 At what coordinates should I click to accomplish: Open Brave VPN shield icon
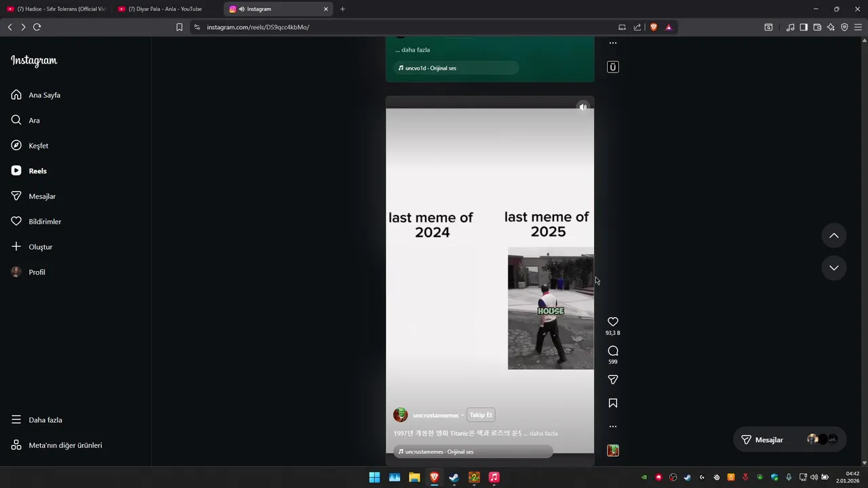pyautogui.click(x=844, y=27)
